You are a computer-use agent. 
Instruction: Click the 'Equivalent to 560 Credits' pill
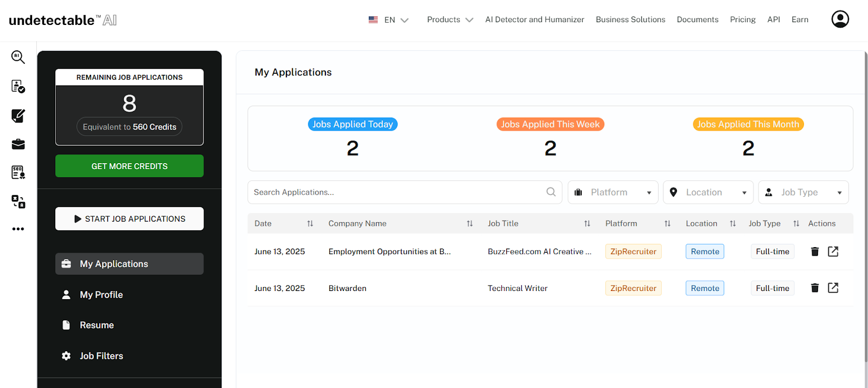coord(130,127)
